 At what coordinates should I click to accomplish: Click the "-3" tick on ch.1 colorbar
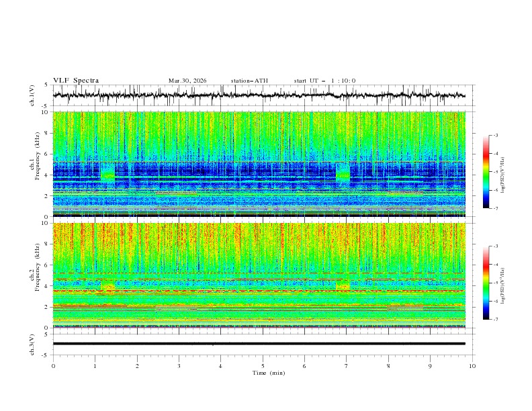496,135
